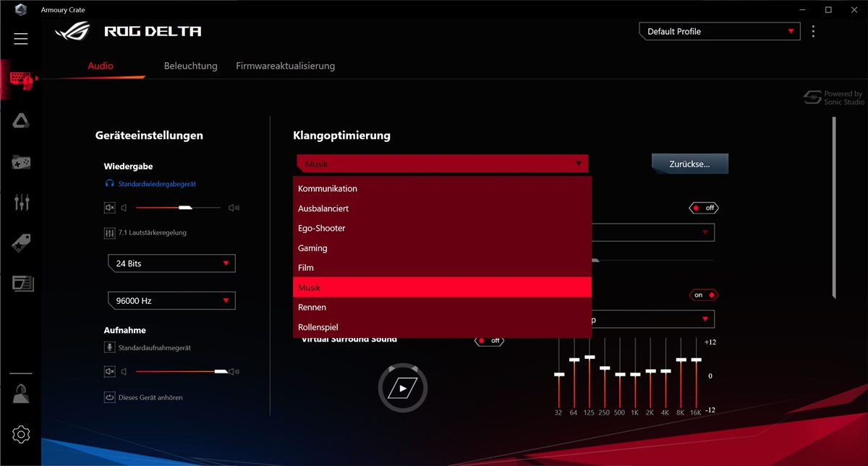868x466 pixels.
Task: Open the equalizer preset dropdown above the bands
Action: [x=653, y=319]
